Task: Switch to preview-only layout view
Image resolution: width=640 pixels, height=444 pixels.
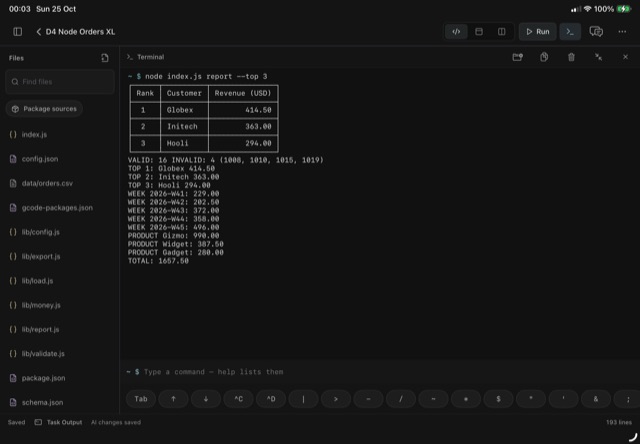Action: coord(479,32)
